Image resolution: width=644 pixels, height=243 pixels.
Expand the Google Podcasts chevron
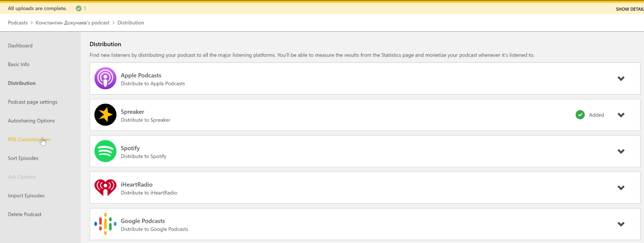(x=621, y=224)
